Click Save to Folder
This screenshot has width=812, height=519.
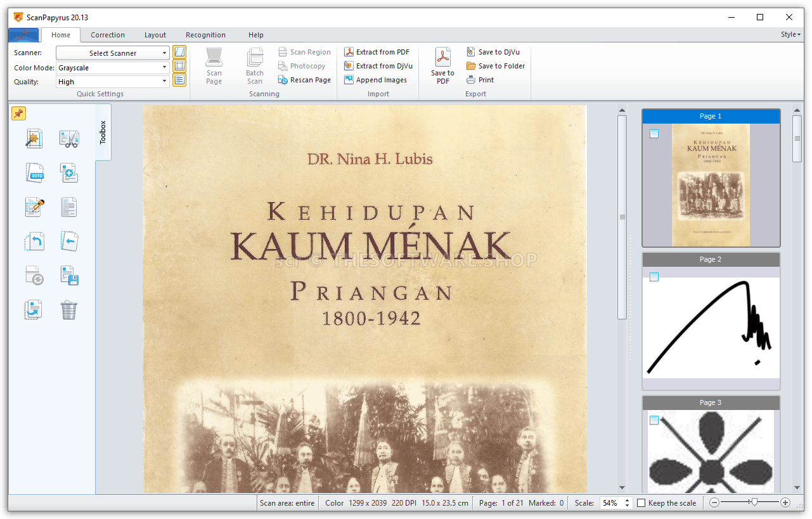coord(495,66)
